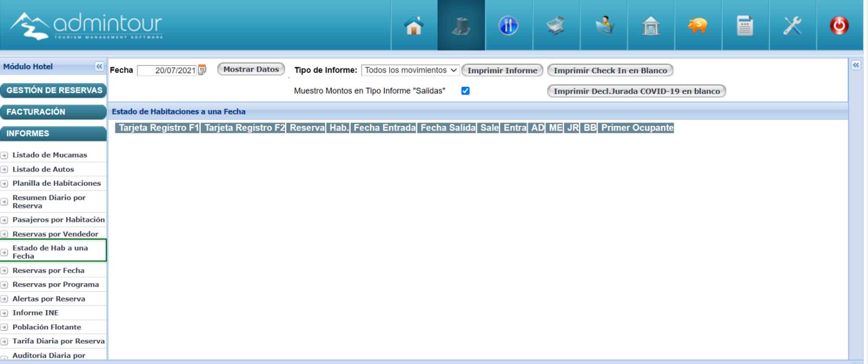
Task: Click Imprimir Check In en Blanco button
Action: (x=610, y=71)
